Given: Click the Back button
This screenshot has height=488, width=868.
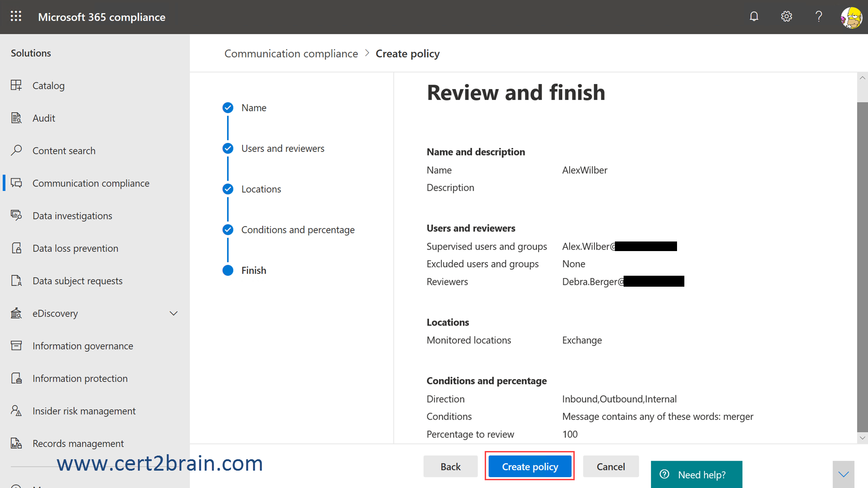Looking at the screenshot, I should [450, 466].
